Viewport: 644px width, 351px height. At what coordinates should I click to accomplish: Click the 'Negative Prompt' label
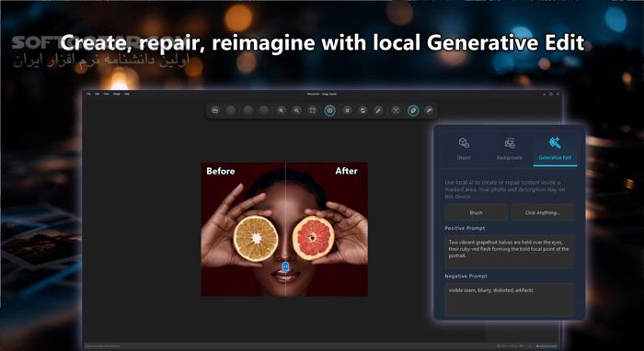tap(466, 276)
